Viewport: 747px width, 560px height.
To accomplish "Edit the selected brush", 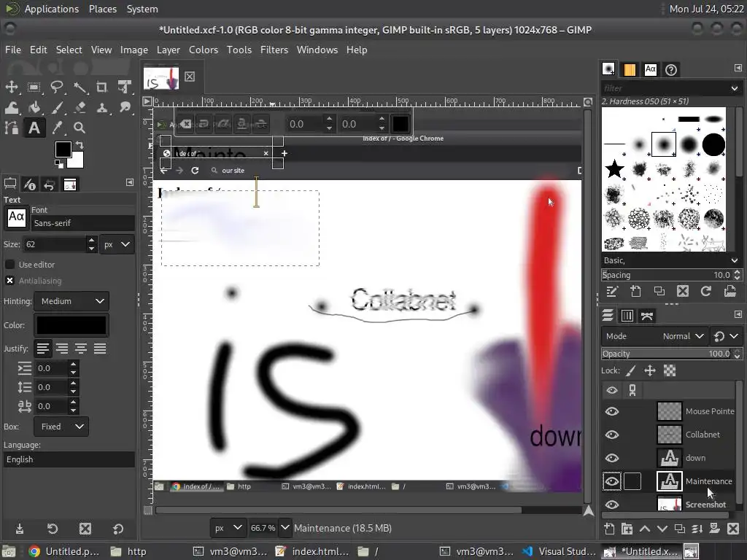I will [612, 291].
